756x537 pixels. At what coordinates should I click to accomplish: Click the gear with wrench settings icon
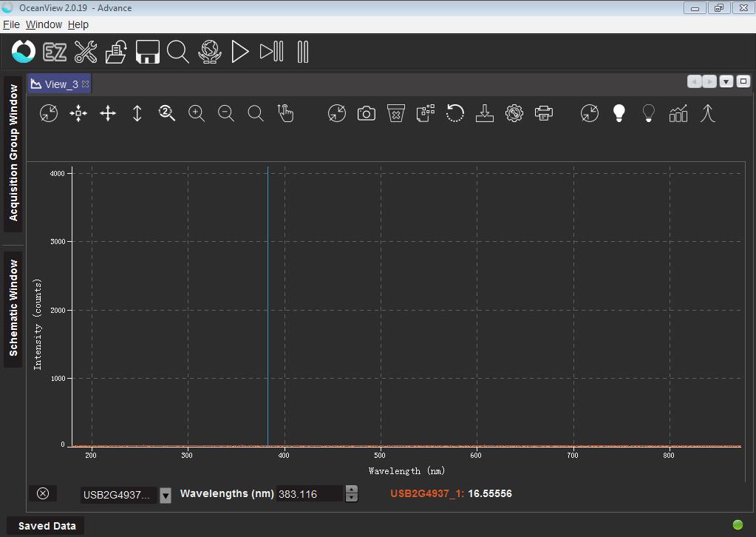point(514,113)
